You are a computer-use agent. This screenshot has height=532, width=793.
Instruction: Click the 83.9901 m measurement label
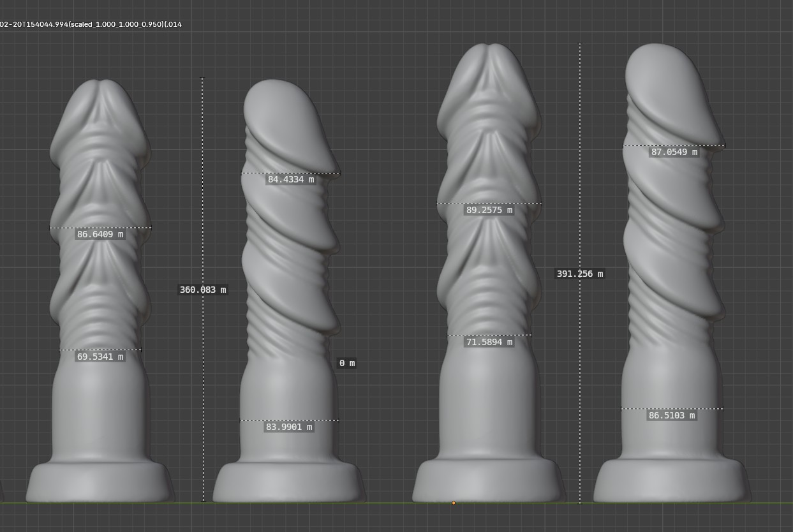pyautogui.click(x=288, y=427)
